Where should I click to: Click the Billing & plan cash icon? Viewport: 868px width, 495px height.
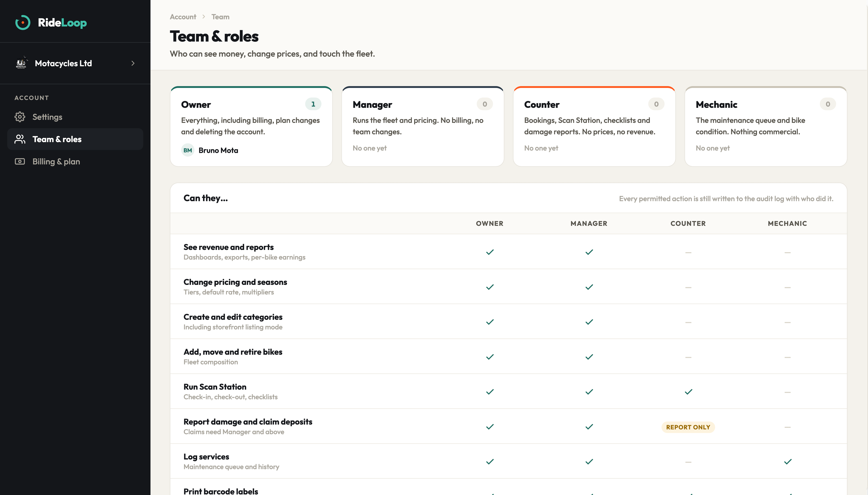[x=20, y=161]
